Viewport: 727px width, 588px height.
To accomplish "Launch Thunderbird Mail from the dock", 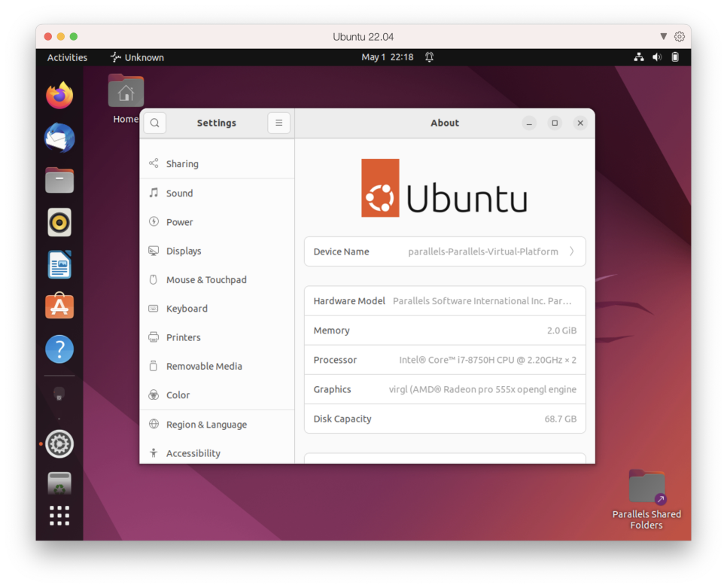I will 59,138.
